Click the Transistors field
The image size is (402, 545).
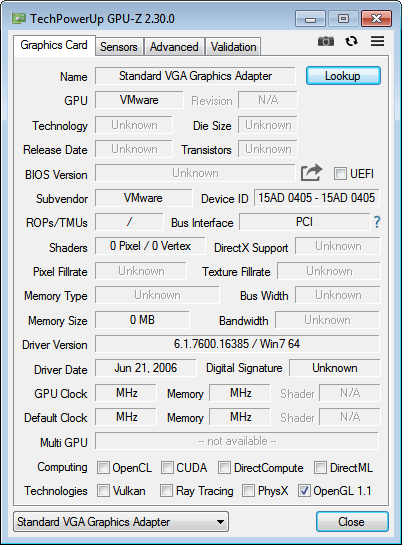[x=268, y=149]
